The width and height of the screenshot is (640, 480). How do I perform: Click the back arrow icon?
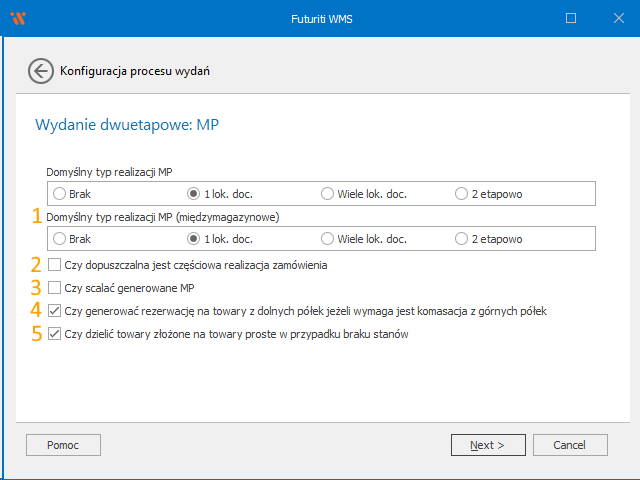click(x=41, y=71)
